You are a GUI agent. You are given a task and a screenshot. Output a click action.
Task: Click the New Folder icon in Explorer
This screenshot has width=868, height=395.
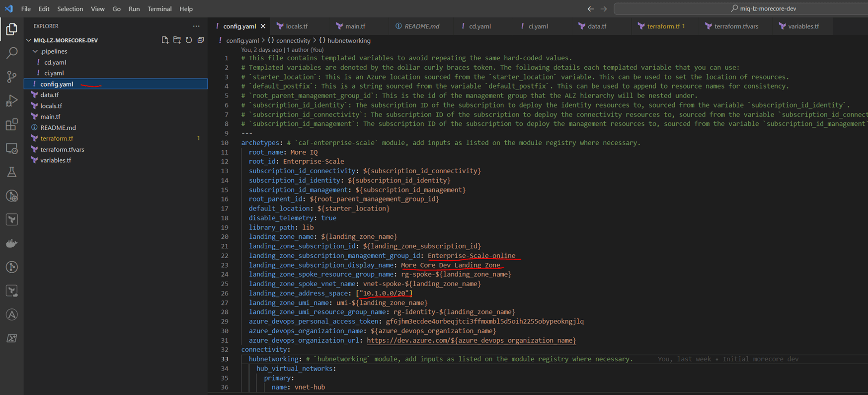[x=177, y=40]
